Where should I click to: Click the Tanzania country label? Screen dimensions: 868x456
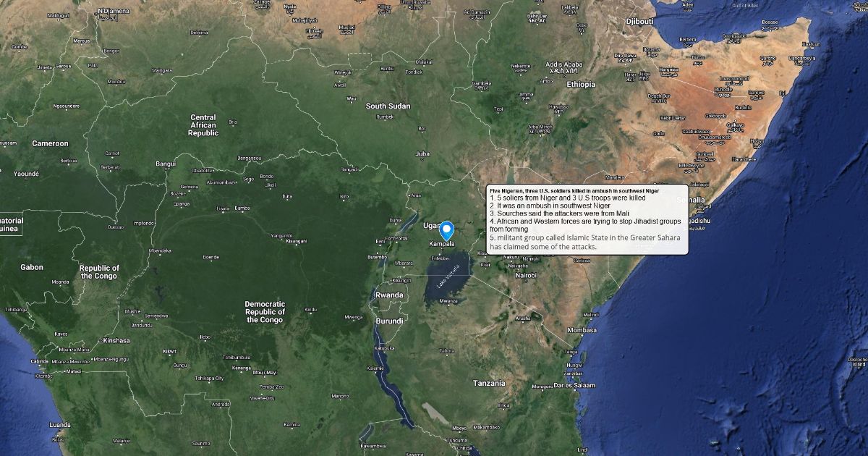pyautogui.click(x=490, y=383)
